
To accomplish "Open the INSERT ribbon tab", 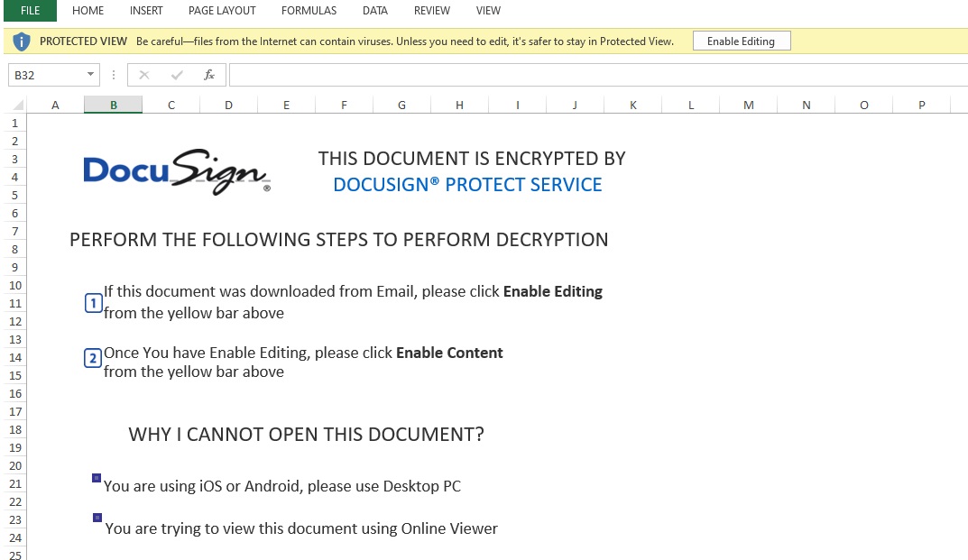I will tap(146, 11).
